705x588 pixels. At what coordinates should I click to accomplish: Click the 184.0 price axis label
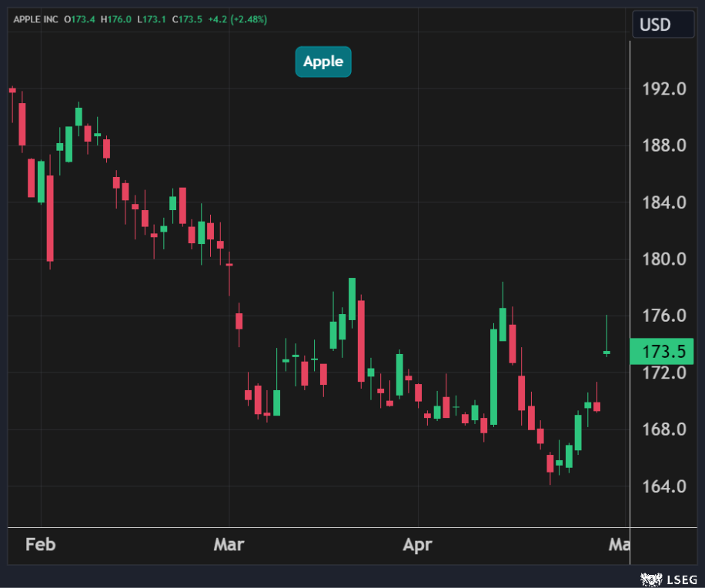pos(663,203)
